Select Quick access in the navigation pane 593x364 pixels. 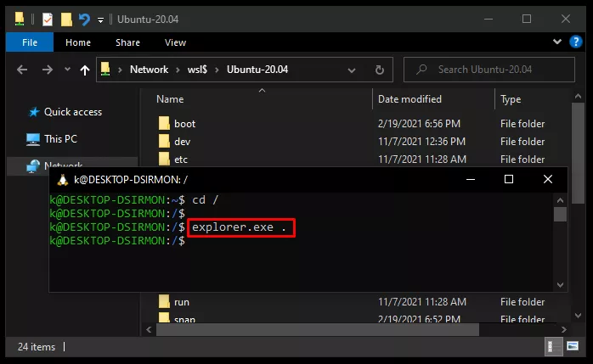coord(73,112)
